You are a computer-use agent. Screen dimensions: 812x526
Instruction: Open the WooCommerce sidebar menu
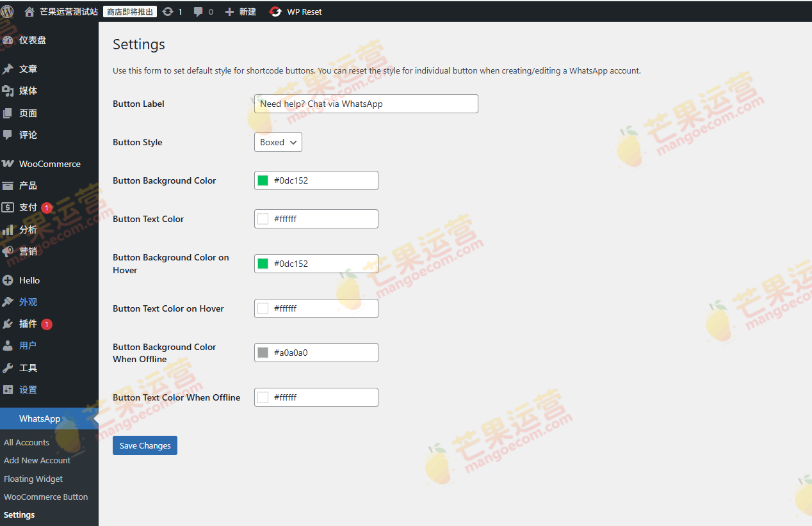pyautogui.click(x=49, y=163)
